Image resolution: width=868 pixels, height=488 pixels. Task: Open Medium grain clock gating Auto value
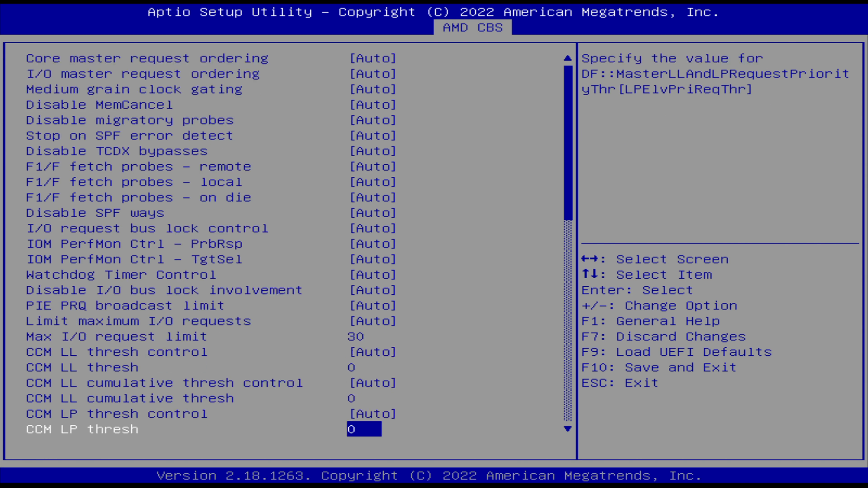point(373,89)
